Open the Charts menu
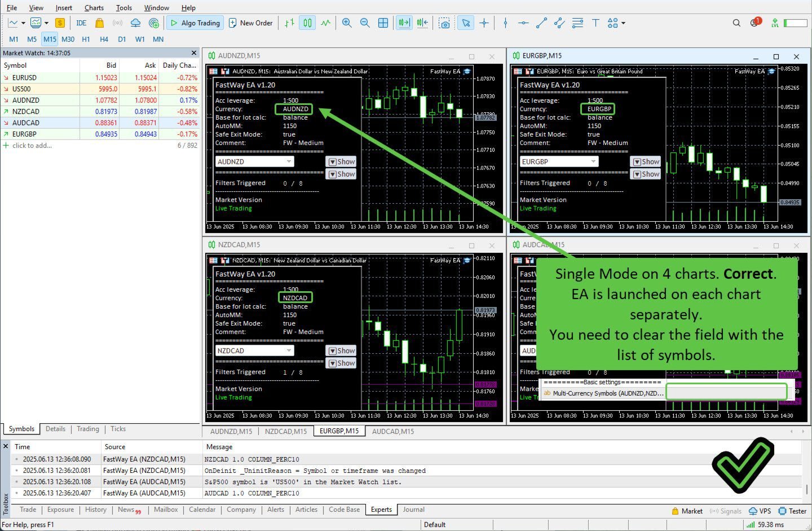812x531 pixels. [x=94, y=8]
